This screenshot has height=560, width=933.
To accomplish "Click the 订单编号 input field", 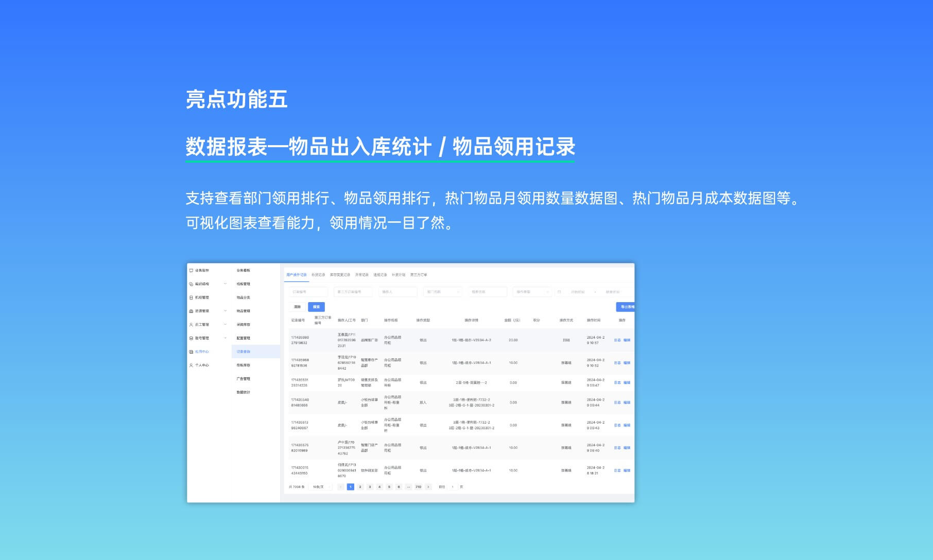I will coord(308,292).
